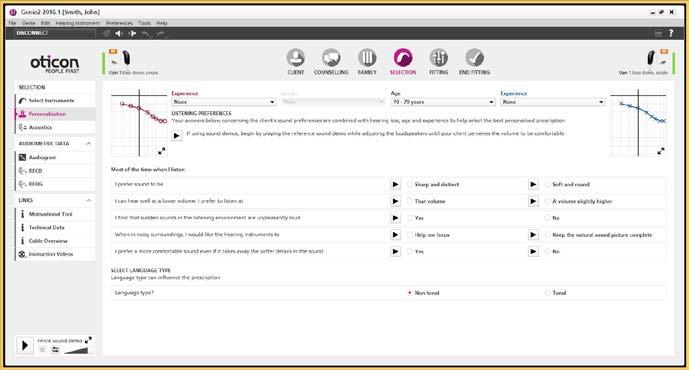
Task: Play 'Keep the natural sound picture' demo
Action: click(533, 235)
